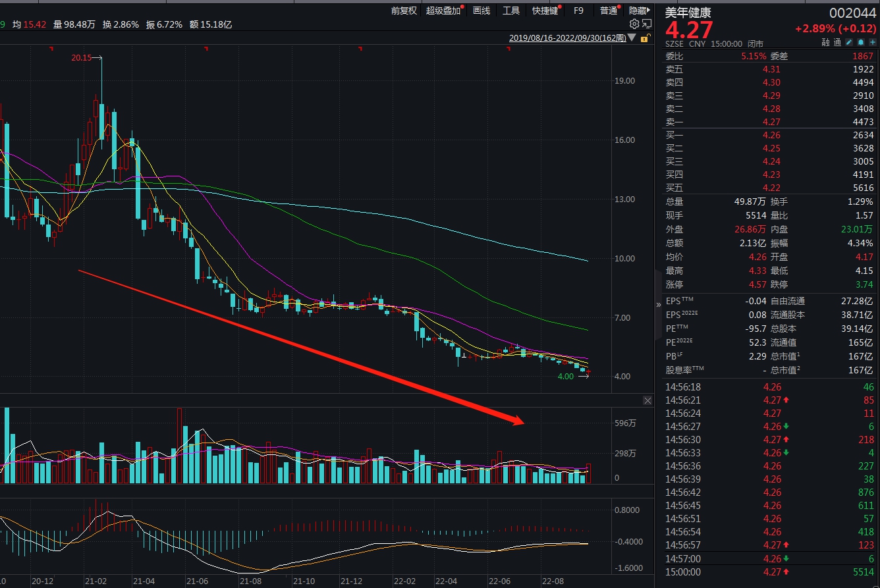The width and height of the screenshot is (880, 588).
Task: Click the 外盘 value 26.86万
Action: [x=750, y=229]
